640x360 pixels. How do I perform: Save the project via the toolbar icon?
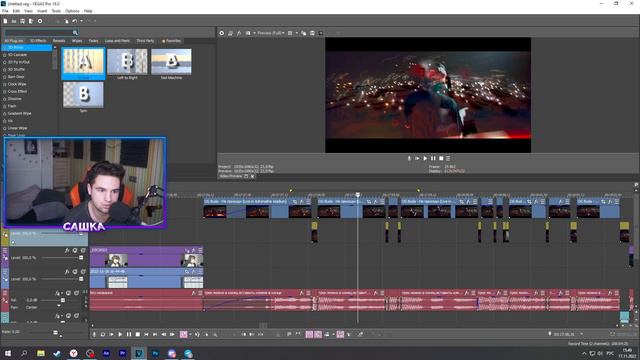pos(22,21)
